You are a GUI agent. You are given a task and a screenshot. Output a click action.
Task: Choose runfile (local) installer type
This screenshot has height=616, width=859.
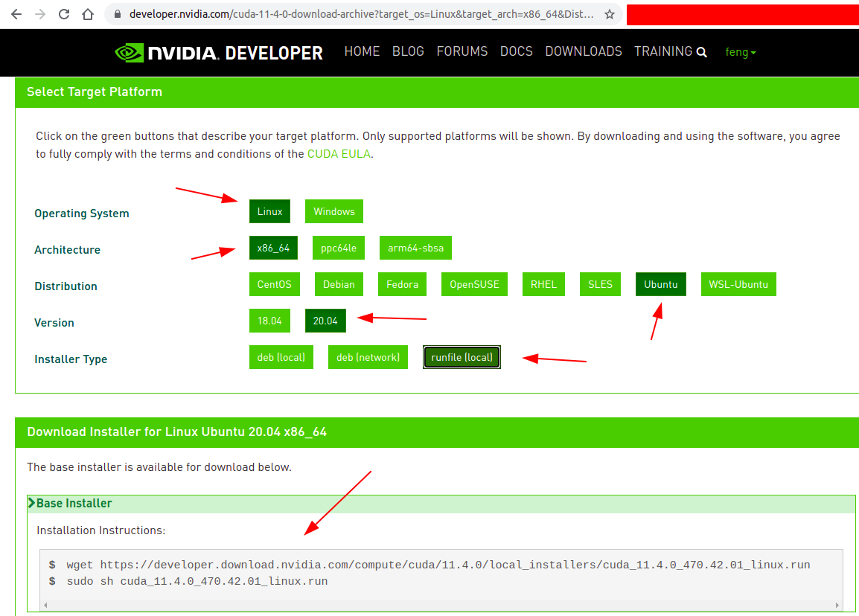coord(462,357)
